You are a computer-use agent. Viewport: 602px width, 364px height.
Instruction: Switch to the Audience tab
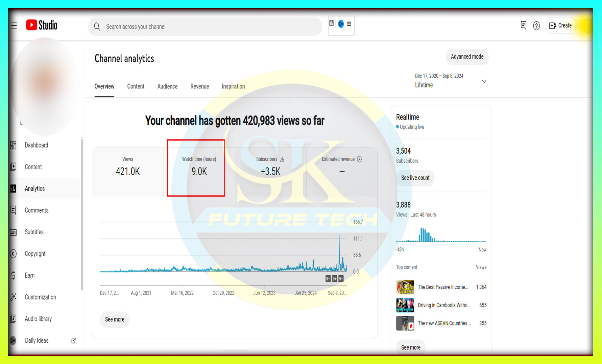[x=167, y=86]
